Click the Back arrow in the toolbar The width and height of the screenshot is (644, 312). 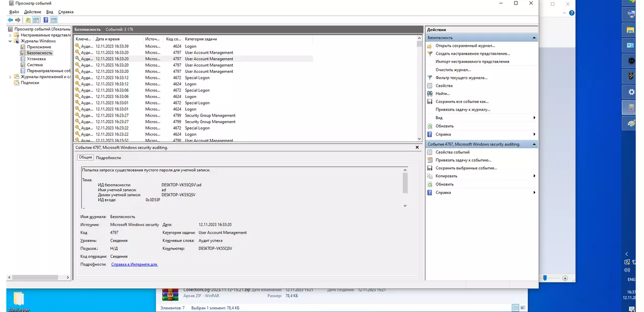click(11, 20)
